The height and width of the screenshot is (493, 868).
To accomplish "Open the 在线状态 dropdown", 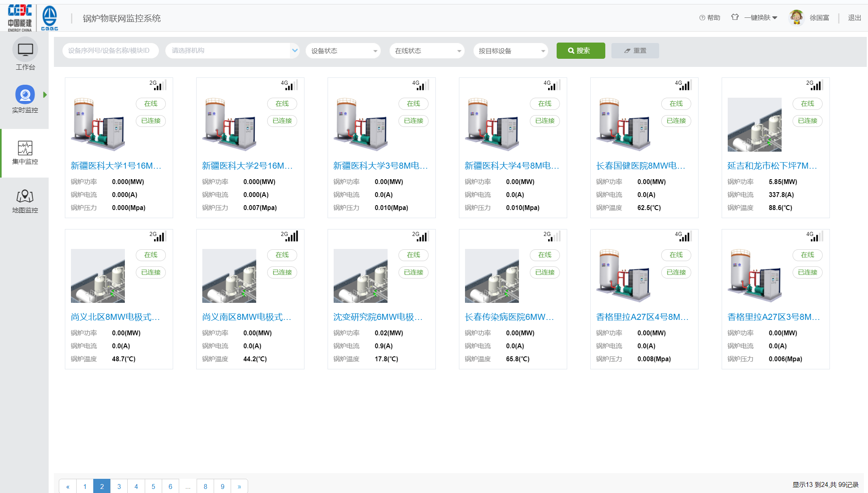I will [427, 51].
